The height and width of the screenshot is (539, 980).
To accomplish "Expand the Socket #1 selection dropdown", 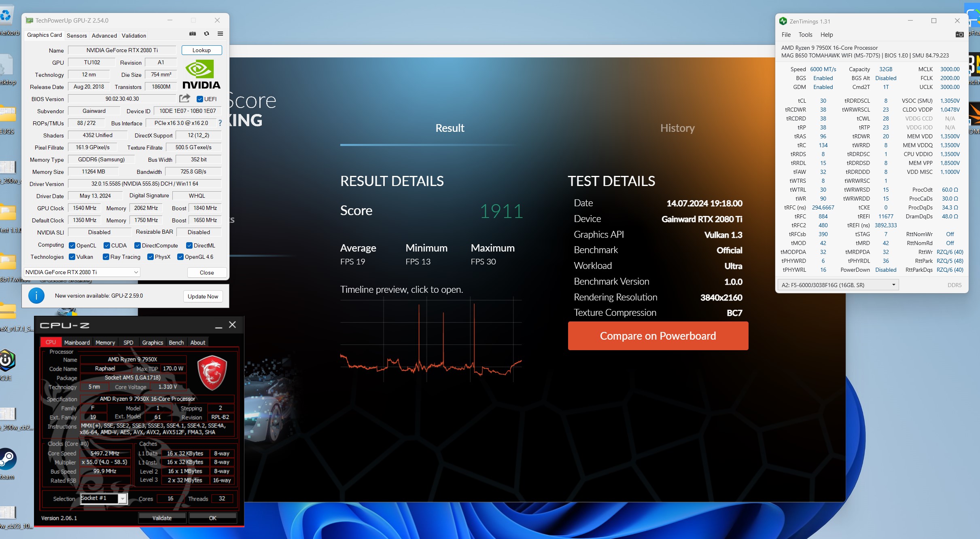I will click(x=123, y=499).
